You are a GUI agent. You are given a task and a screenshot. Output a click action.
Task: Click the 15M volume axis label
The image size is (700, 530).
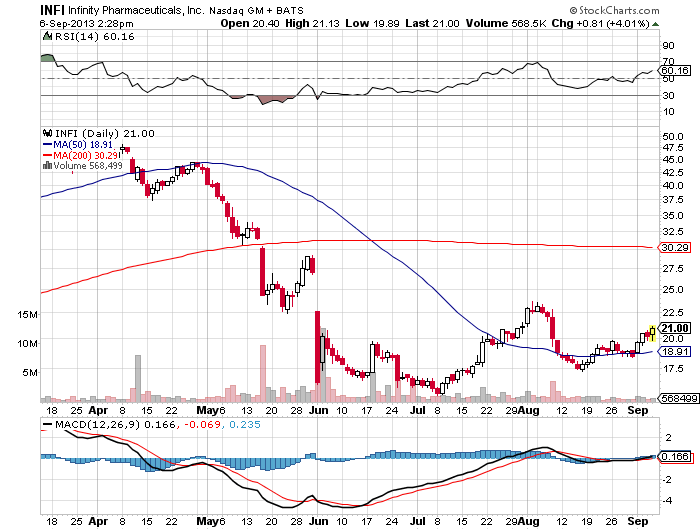[28, 314]
